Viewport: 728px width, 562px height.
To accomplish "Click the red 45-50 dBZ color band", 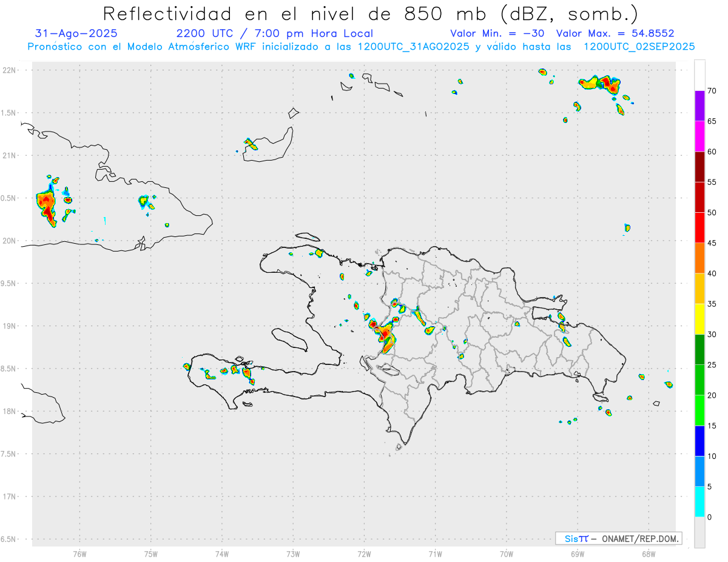I will tap(699, 228).
